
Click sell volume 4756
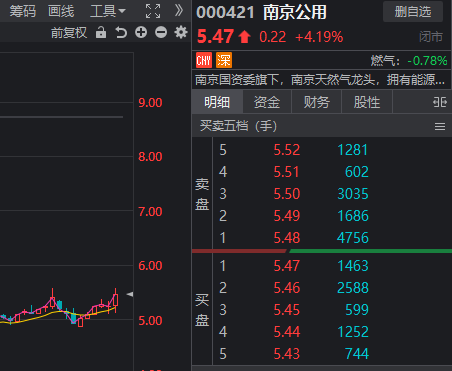coord(353,238)
